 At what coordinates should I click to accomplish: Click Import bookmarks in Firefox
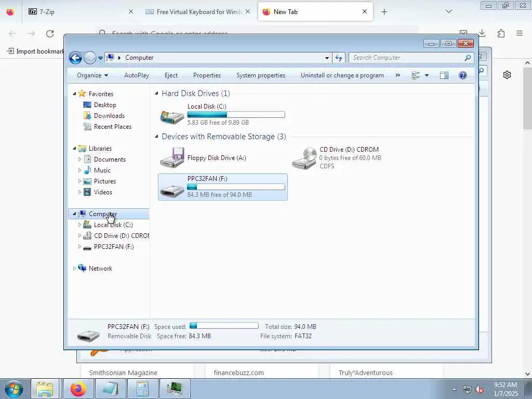[35, 51]
